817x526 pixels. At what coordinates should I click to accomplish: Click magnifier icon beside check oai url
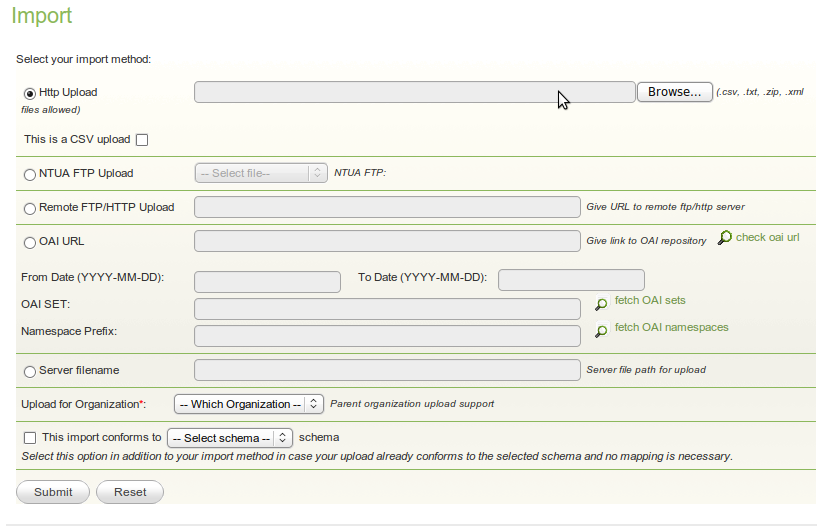(x=724, y=238)
